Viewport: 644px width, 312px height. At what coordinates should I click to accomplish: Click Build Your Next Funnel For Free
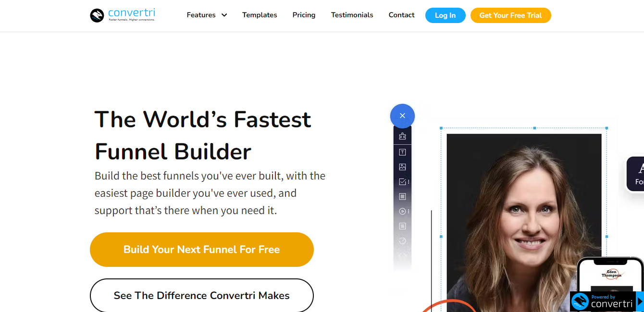pos(202,250)
